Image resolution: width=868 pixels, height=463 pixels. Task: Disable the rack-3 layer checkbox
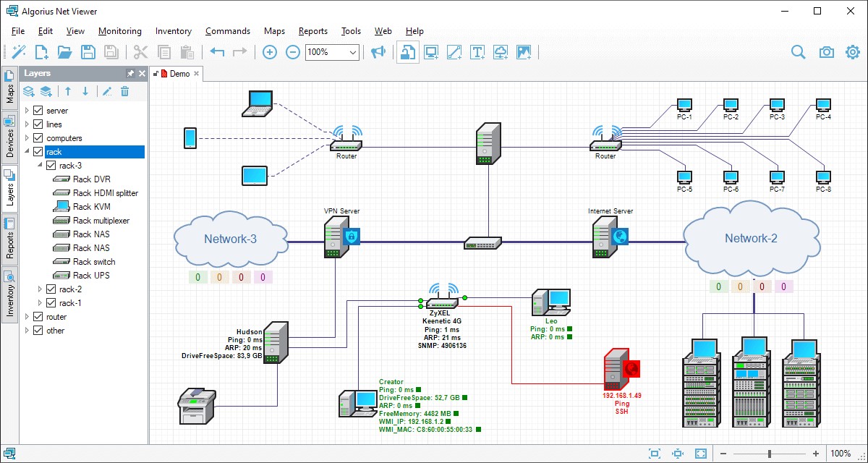tap(51, 166)
